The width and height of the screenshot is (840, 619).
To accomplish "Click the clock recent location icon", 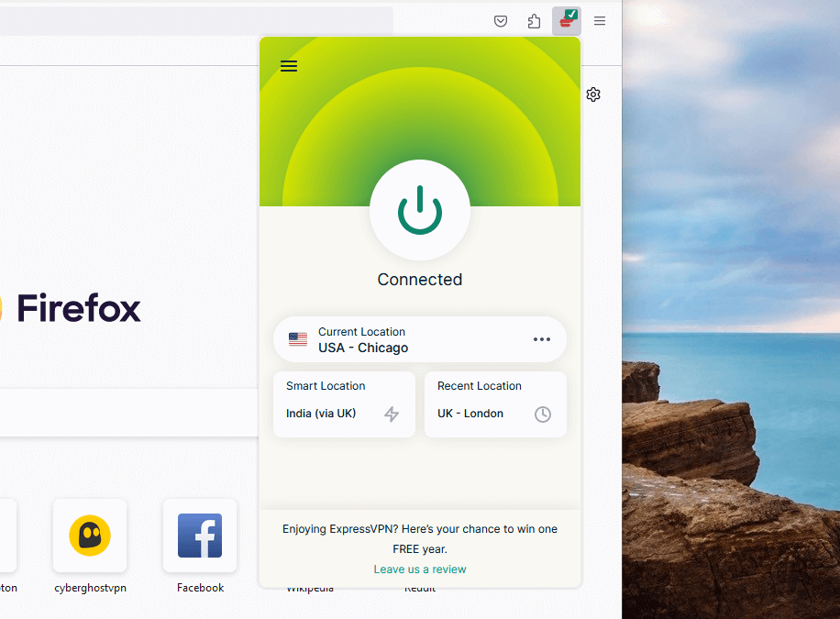I will (543, 414).
